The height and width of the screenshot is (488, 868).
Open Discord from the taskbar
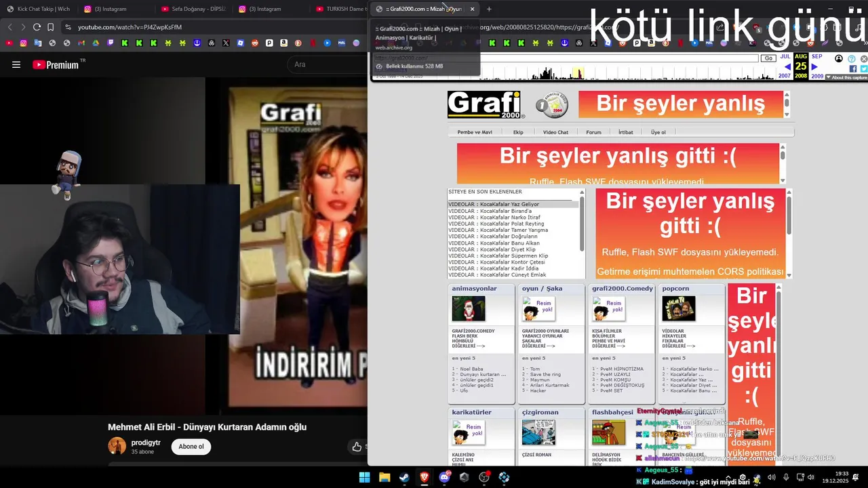(444, 477)
